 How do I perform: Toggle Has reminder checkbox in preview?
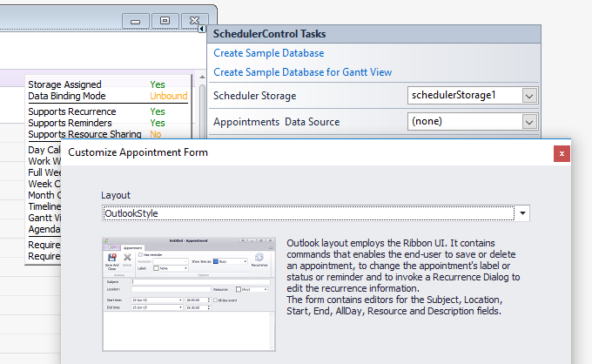139,253
